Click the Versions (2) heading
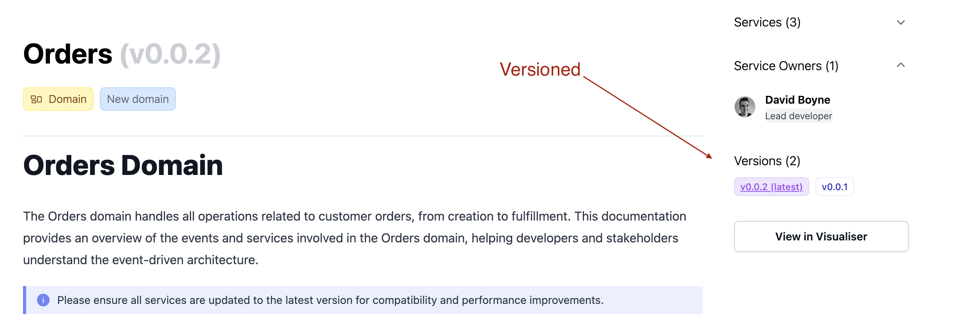The image size is (980, 332). 767,161
